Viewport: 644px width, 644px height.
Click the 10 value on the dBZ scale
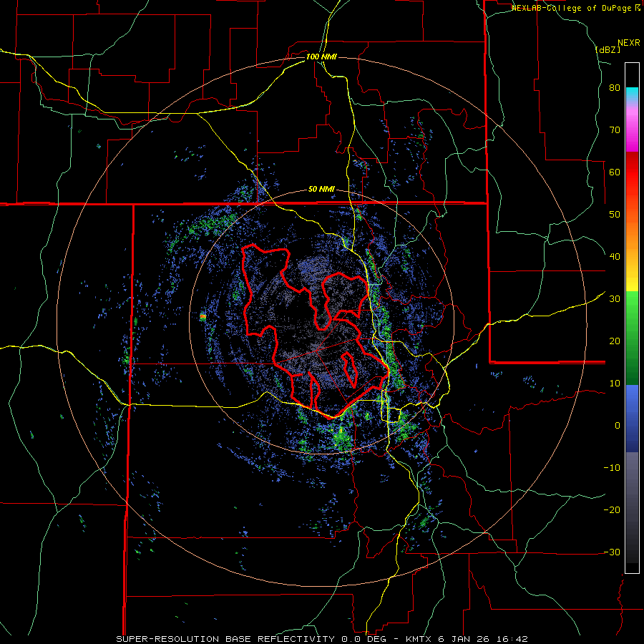tap(615, 384)
